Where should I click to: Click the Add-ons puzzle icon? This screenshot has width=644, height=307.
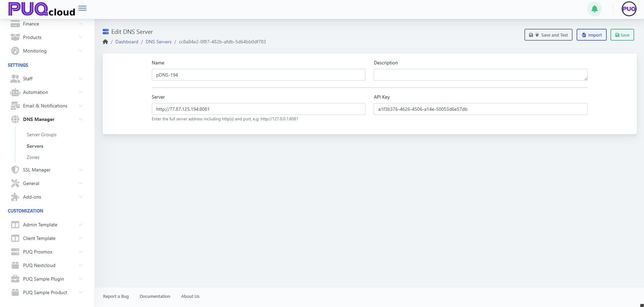tap(15, 197)
